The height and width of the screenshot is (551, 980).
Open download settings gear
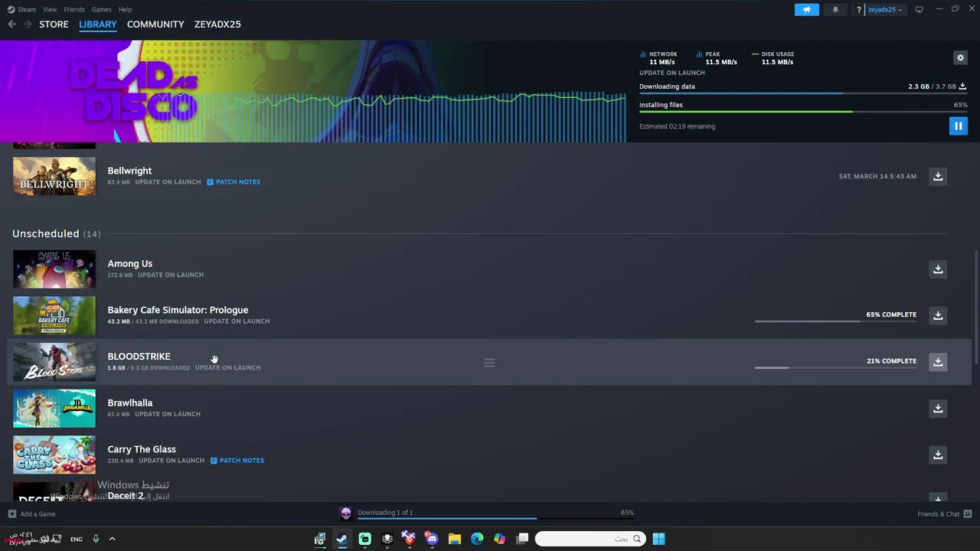[960, 57]
